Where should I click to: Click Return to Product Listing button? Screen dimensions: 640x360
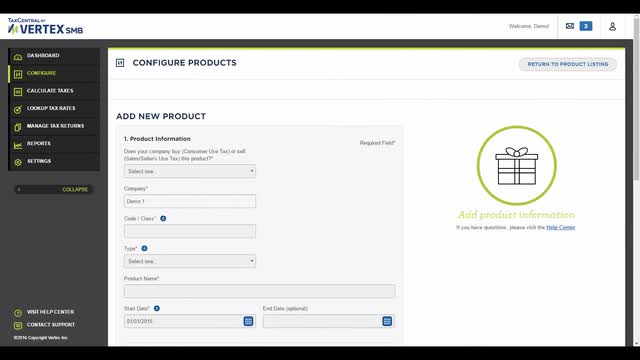pyautogui.click(x=568, y=64)
